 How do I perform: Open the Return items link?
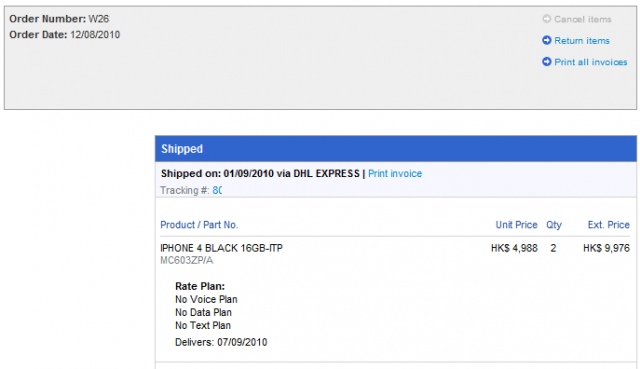point(582,40)
